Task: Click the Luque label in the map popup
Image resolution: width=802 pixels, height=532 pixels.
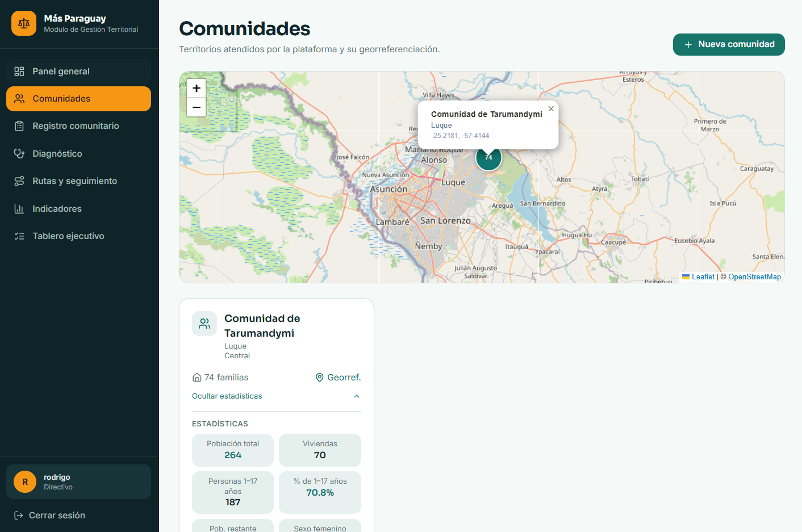Action: tap(441, 125)
